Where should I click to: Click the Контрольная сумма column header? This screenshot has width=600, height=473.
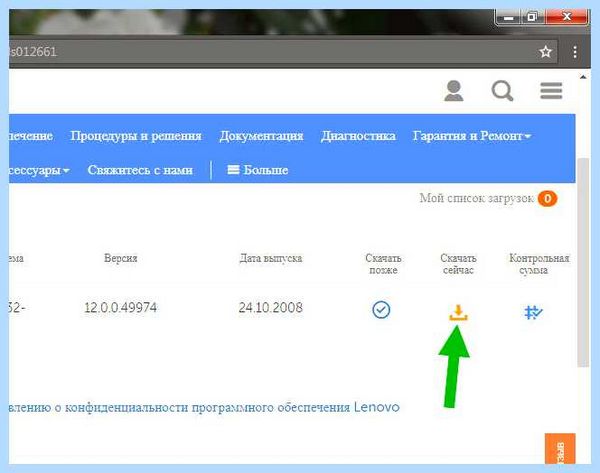[x=539, y=264]
